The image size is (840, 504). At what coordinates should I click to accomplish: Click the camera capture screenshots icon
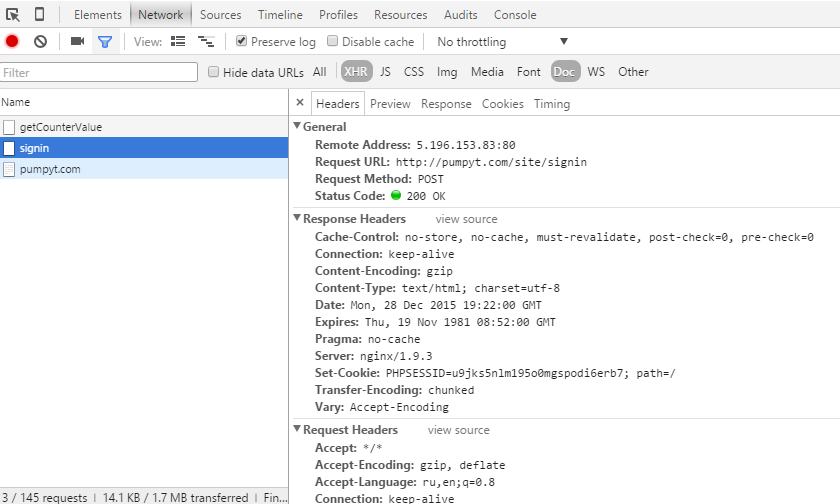click(x=77, y=42)
